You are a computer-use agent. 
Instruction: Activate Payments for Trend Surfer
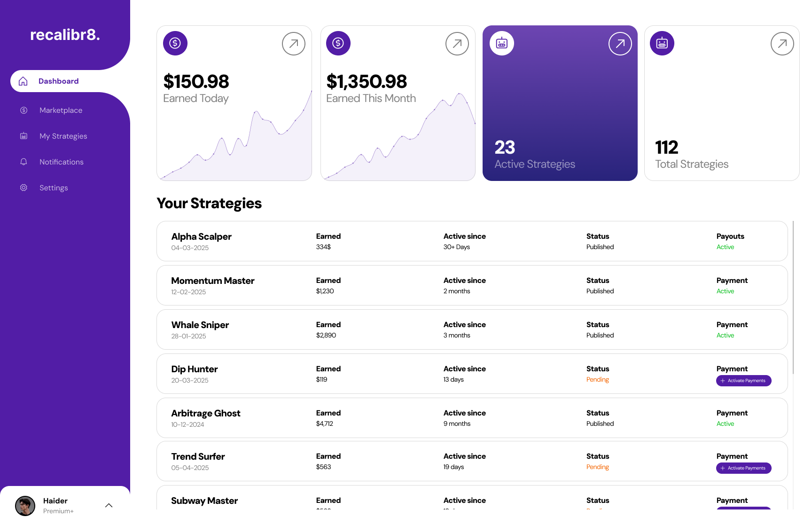tap(743, 468)
